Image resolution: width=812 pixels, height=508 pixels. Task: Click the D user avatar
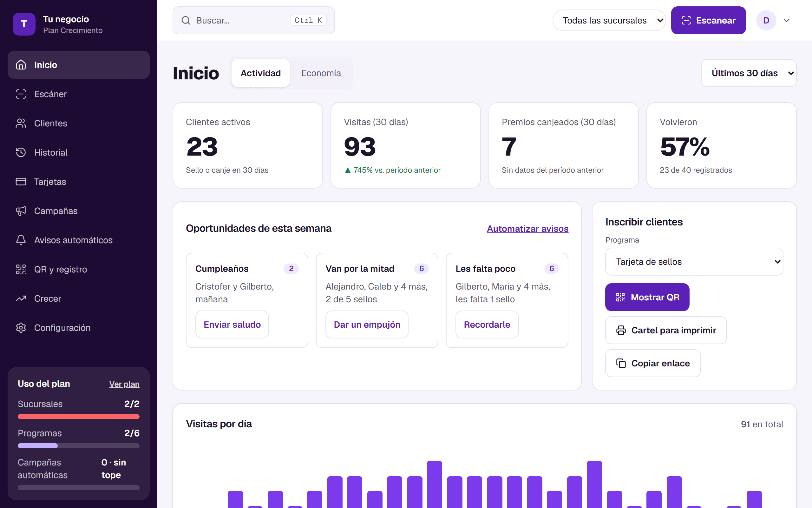(x=766, y=21)
